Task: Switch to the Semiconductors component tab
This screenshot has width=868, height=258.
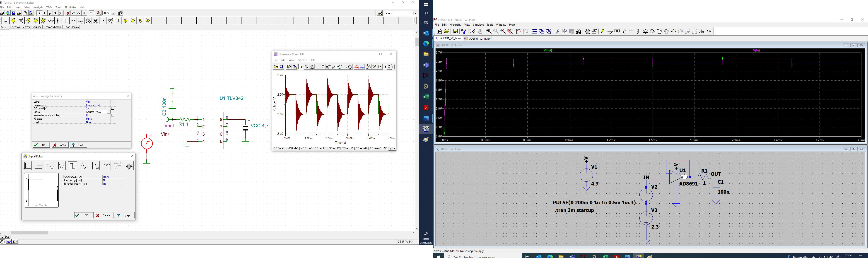Action: click(53, 27)
